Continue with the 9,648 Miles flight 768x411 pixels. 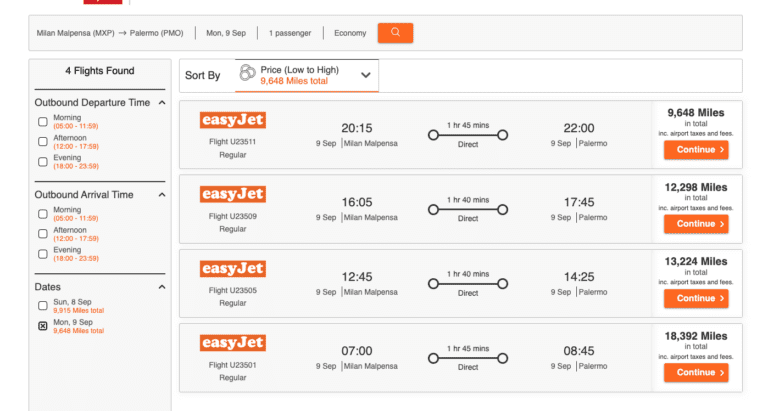point(695,150)
